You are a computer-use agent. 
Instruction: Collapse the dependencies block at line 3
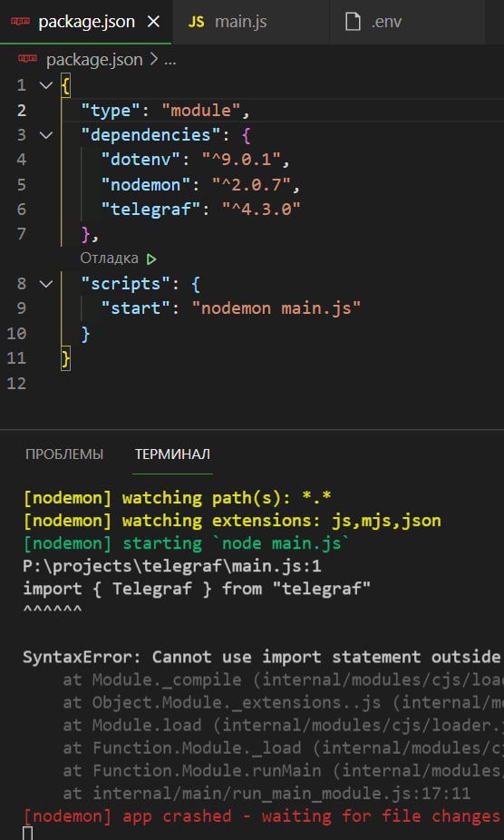[46, 135]
